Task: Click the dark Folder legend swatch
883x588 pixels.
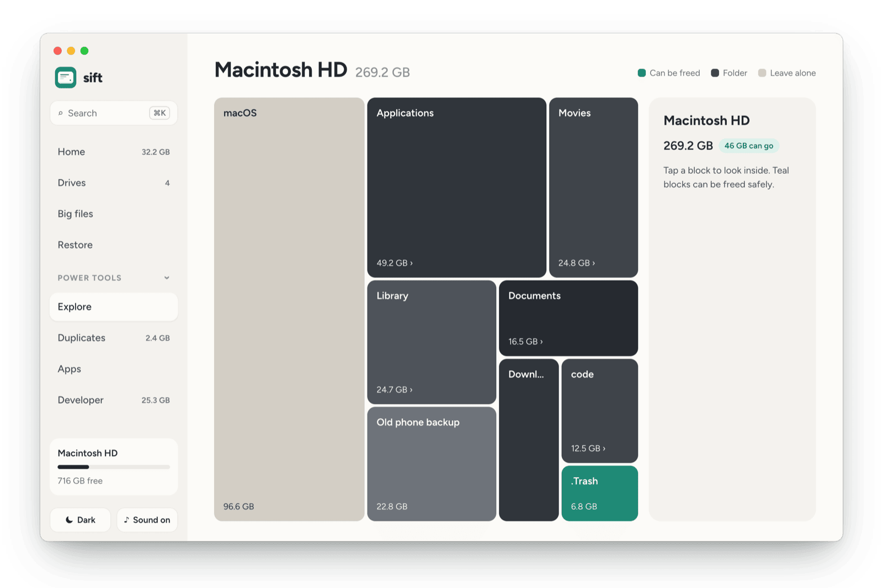Action: tap(715, 73)
